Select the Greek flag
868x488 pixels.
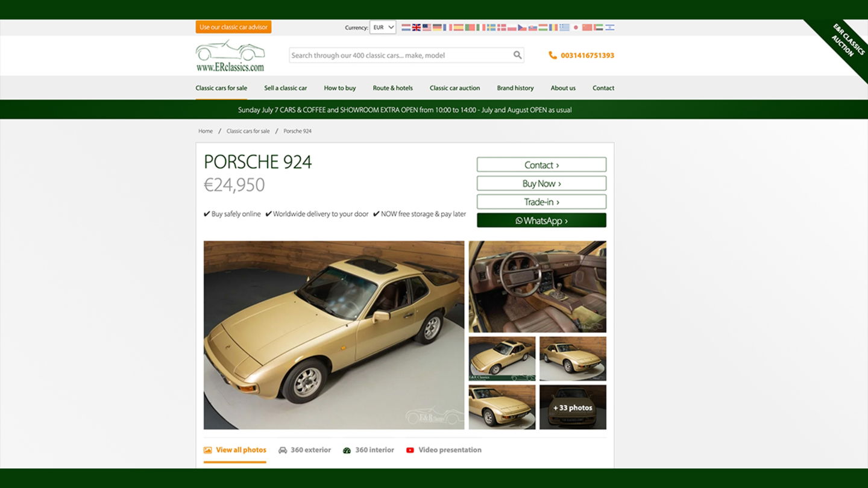[564, 27]
